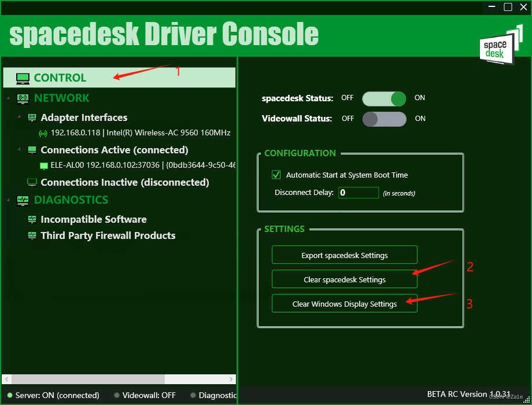Collapse the NETWORK tree node
Image resolution: width=532 pixels, height=405 pixels.
(x=8, y=98)
